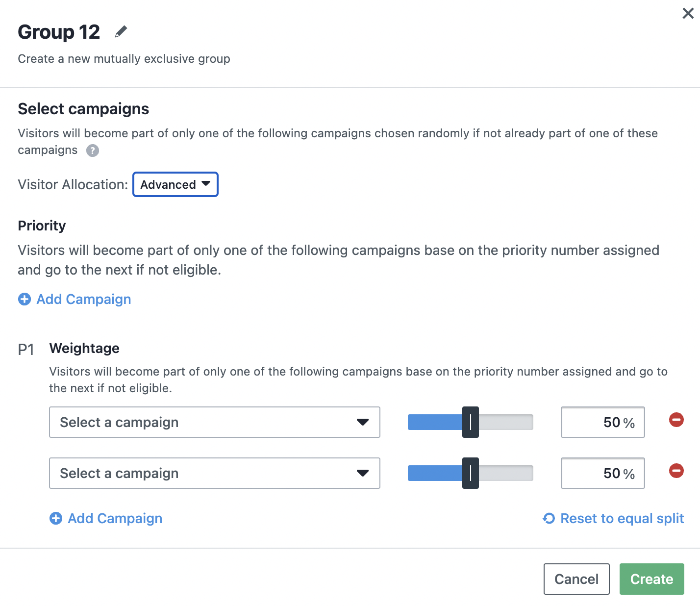Remove the second campaign row
The height and width of the screenshot is (606, 700).
click(x=676, y=471)
